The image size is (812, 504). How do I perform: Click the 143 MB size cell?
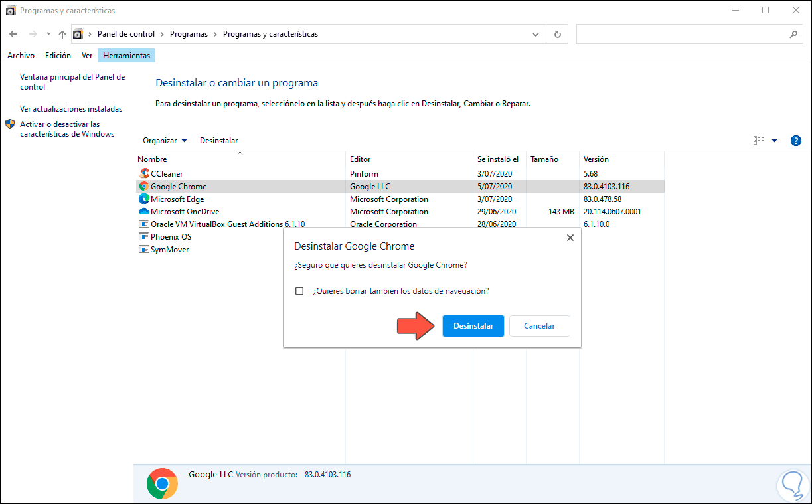pyautogui.click(x=562, y=212)
